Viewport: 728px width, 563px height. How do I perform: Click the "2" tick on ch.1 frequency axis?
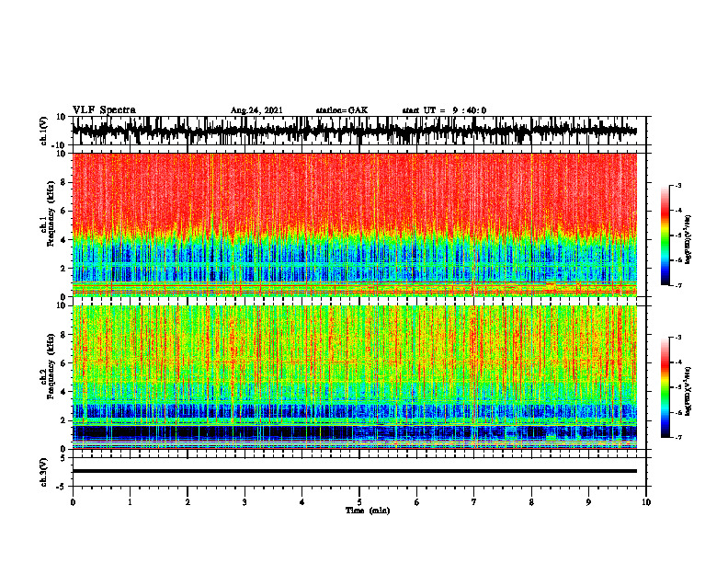tap(63, 268)
